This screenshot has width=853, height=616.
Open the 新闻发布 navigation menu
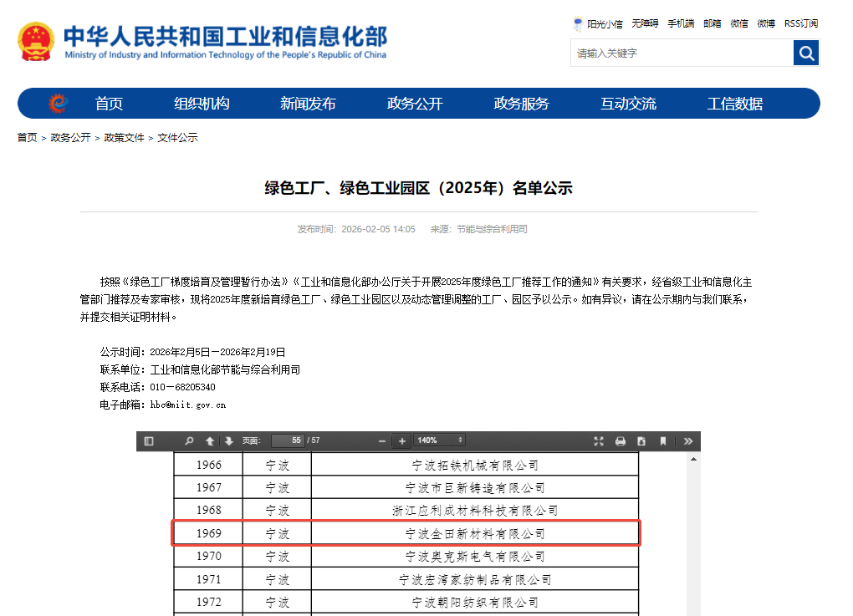click(x=308, y=104)
